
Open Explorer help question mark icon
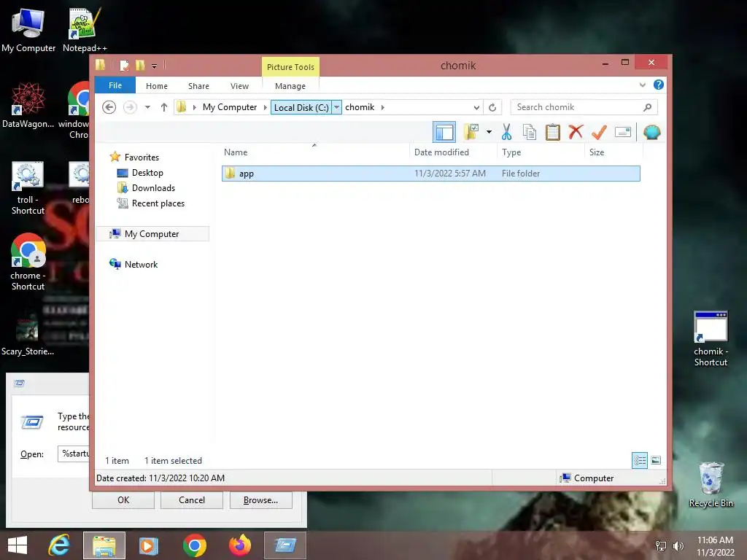(659, 85)
